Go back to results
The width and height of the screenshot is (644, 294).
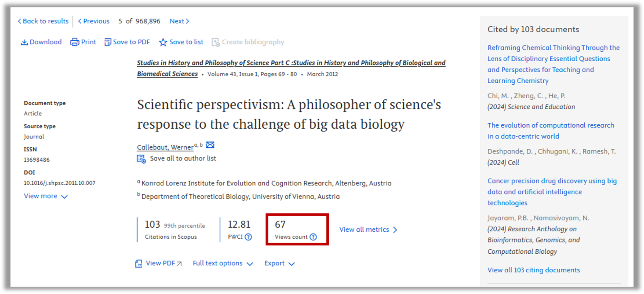[43, 21]
